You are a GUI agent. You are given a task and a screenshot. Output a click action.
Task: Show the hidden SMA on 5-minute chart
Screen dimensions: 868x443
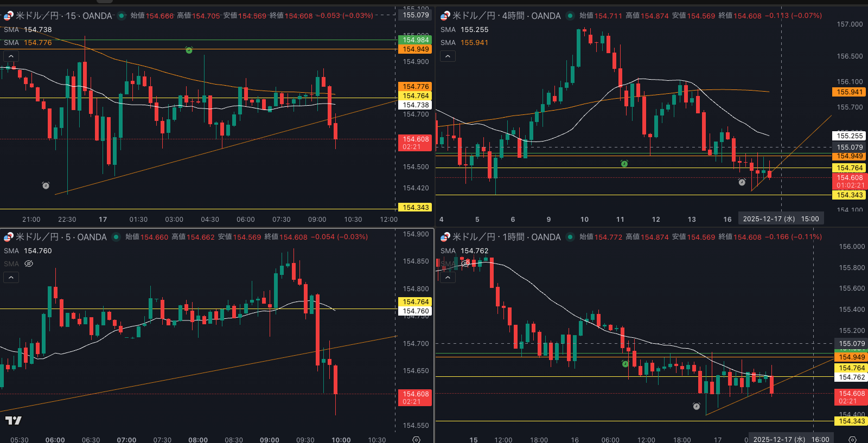[29, 264]
